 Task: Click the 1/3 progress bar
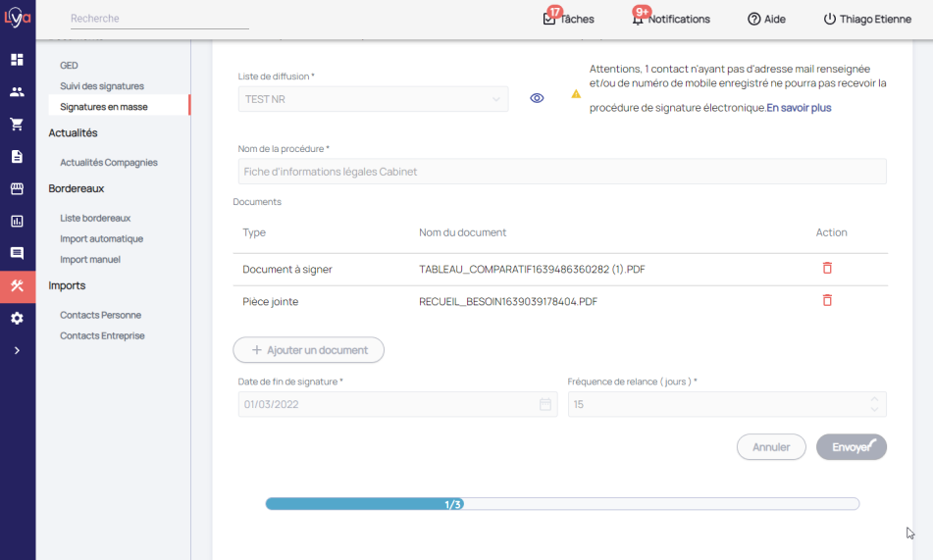[561, 504]
